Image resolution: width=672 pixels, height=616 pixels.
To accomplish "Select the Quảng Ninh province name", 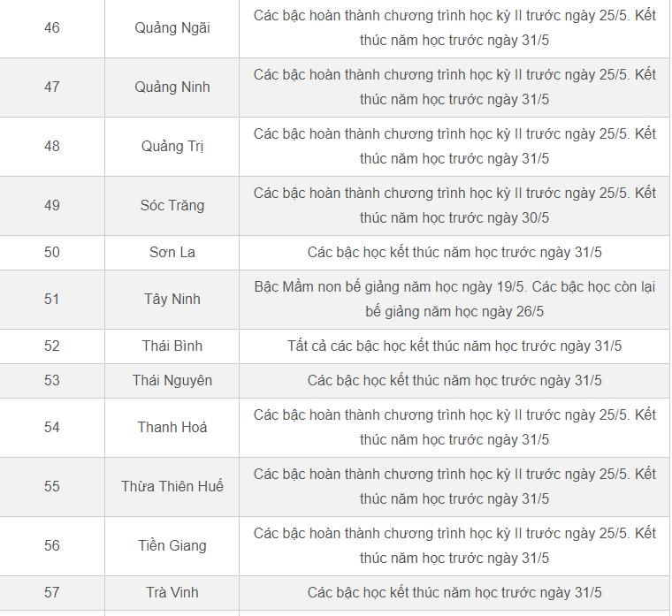I will (x=172, y=87).
